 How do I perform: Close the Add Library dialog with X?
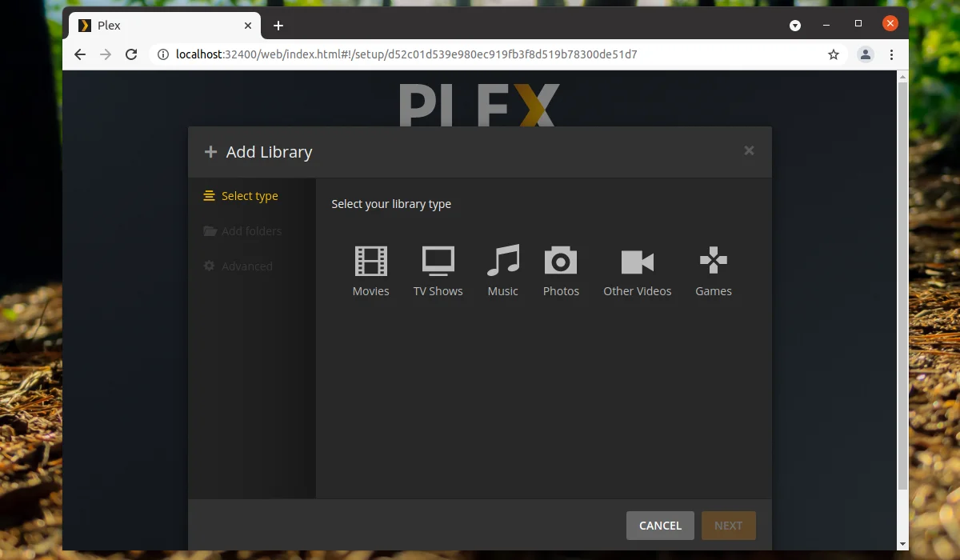[749, 150]
